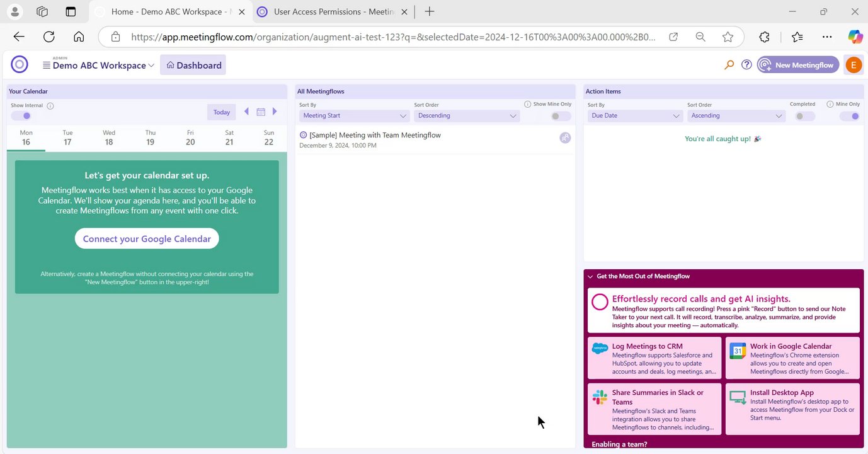Toggle the Completed switch in Action Items

(804, 116)
